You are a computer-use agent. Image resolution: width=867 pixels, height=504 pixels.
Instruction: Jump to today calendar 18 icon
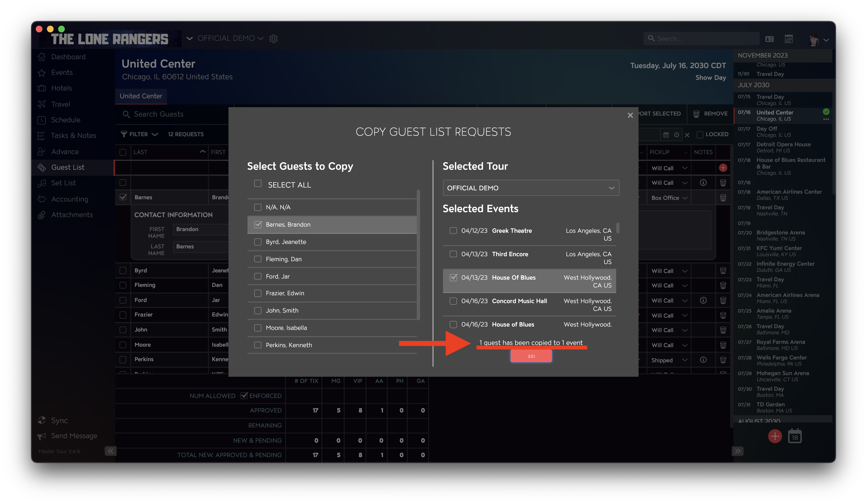click(795, 436)
